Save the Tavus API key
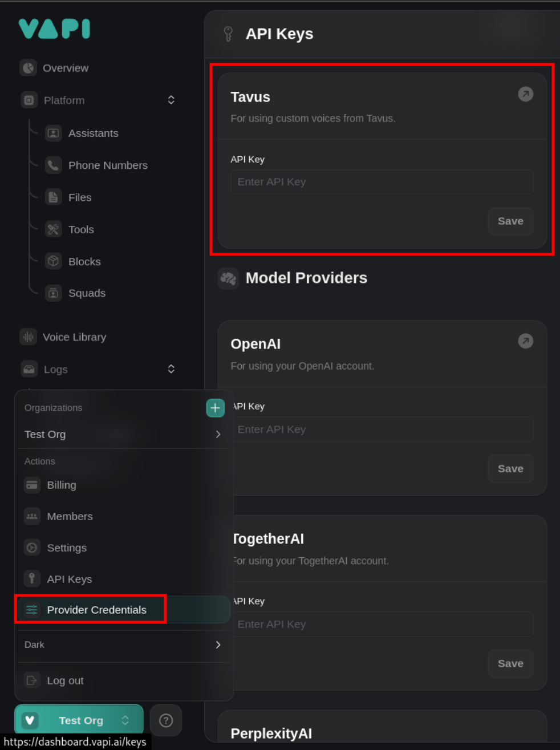 click(x=510, y=221)
